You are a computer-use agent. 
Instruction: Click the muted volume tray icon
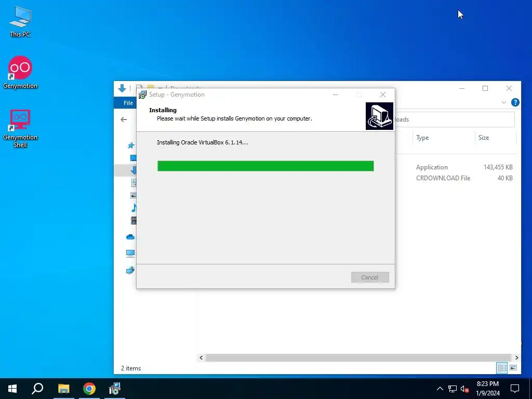[x=464, y=389]
